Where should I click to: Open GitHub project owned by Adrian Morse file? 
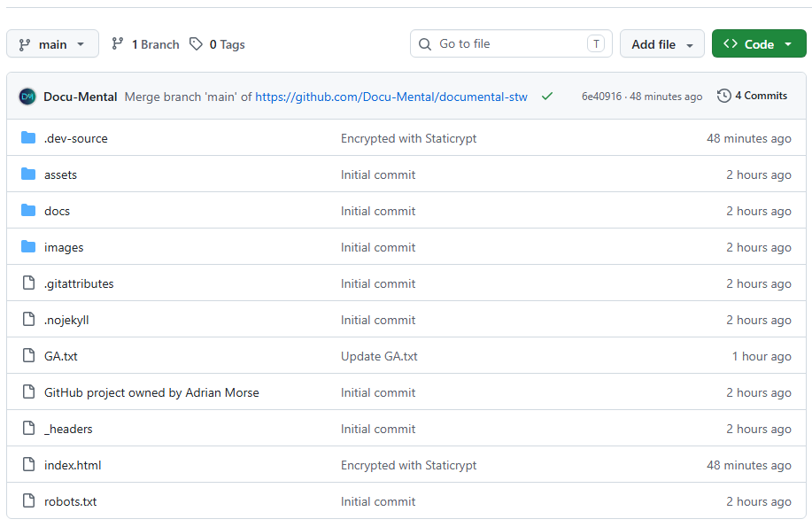click(151, 392)
